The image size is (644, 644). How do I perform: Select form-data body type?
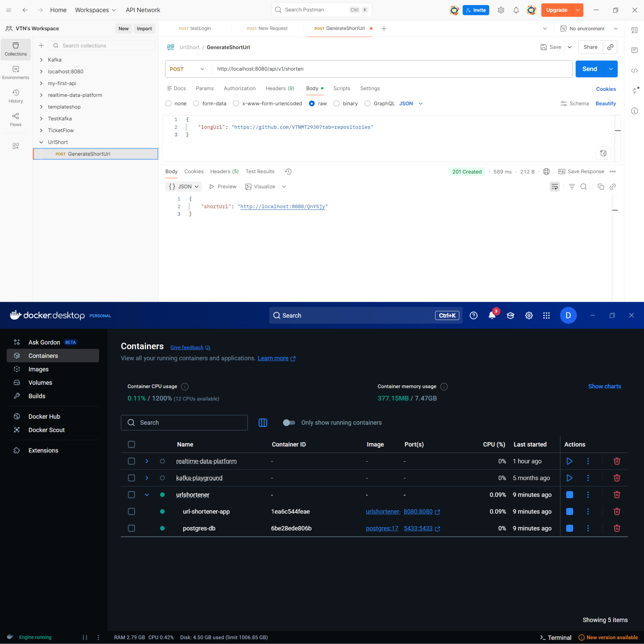tap(196, 104)
